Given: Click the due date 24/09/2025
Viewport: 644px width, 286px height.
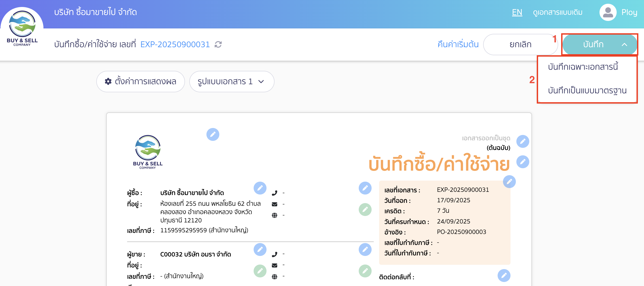Looking at the screenshot, I should pyautogui.click(x=454, y=221).
